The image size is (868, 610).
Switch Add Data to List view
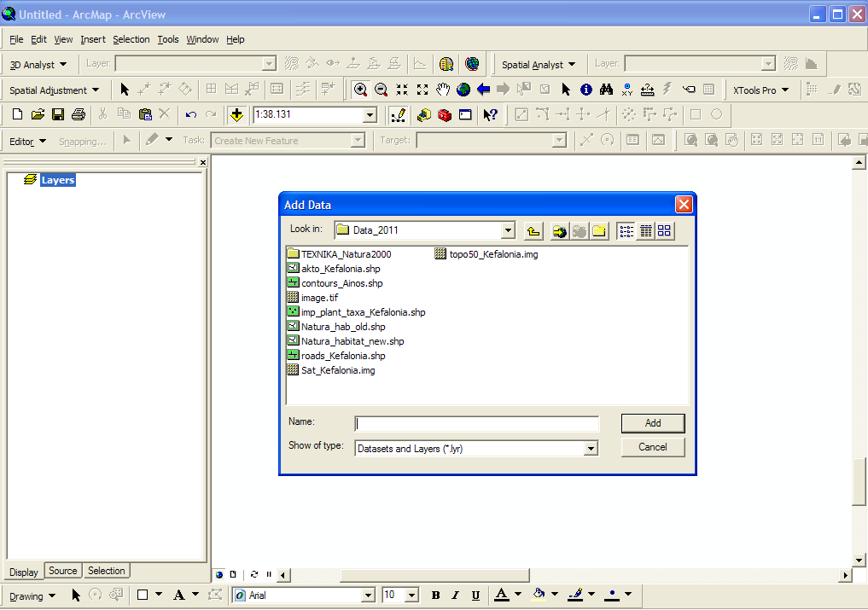(626, 231)
